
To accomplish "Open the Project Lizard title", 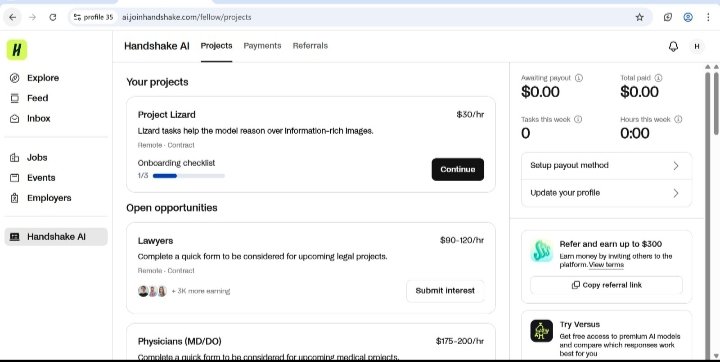I will point(166,115).
